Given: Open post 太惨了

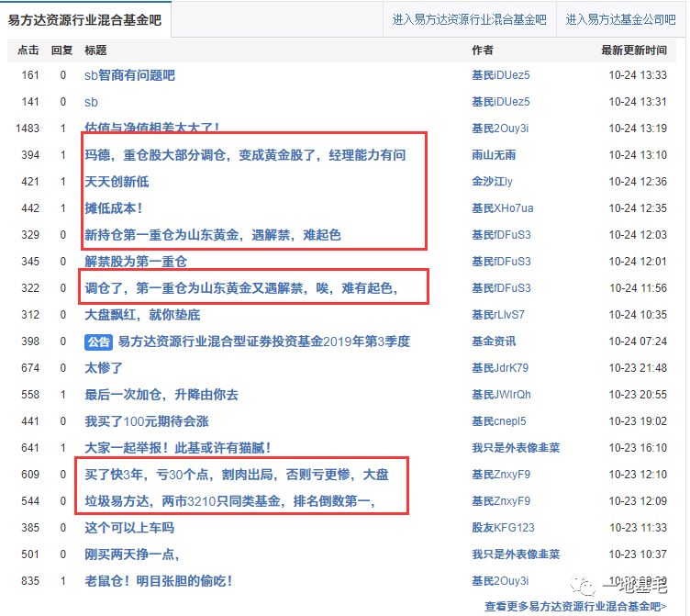Looking at the screenshot, I should point(104,367).
